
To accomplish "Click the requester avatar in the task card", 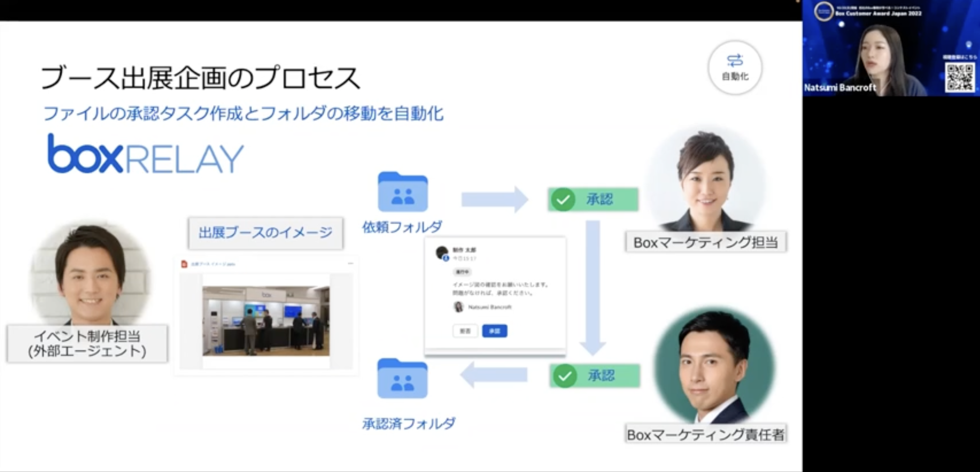I will pos(442,253).
